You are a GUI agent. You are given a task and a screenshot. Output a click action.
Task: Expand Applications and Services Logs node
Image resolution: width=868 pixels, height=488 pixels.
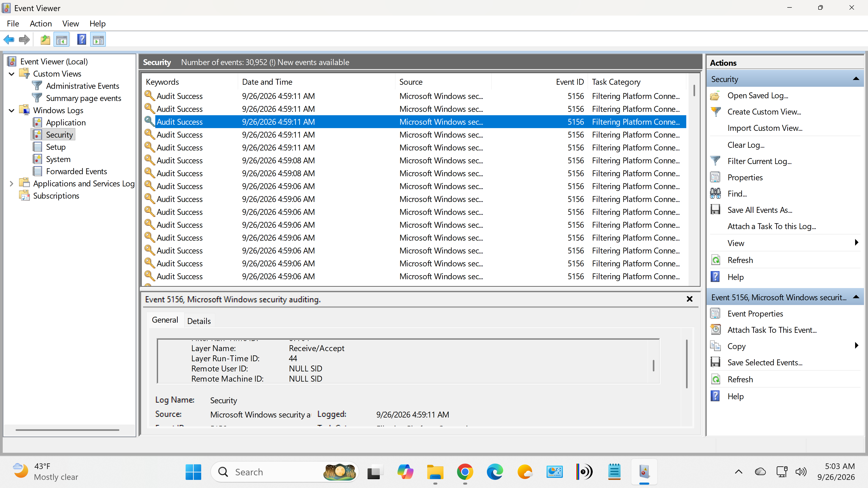click(12, 183)
